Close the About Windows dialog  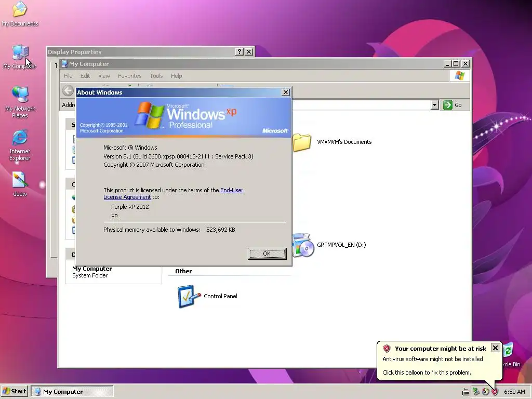coord(286,92)
